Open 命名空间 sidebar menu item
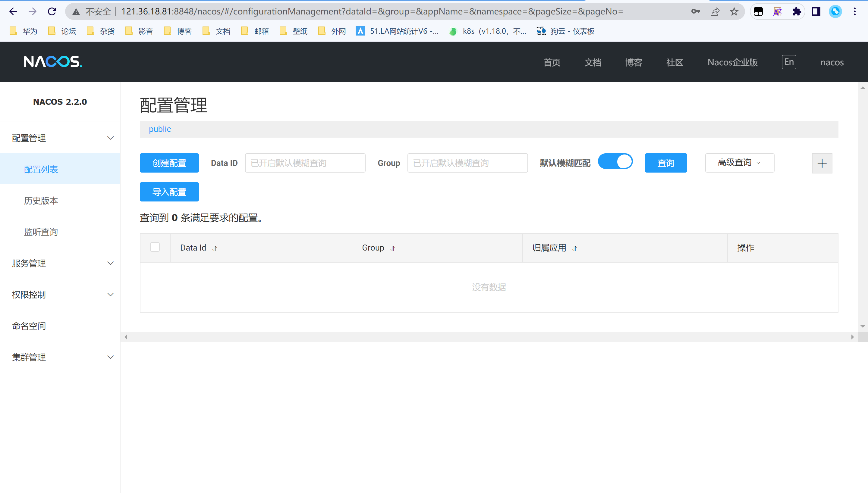Image resolution: width=868 pixels, height=493 pixels. click(x=29, y=326)
